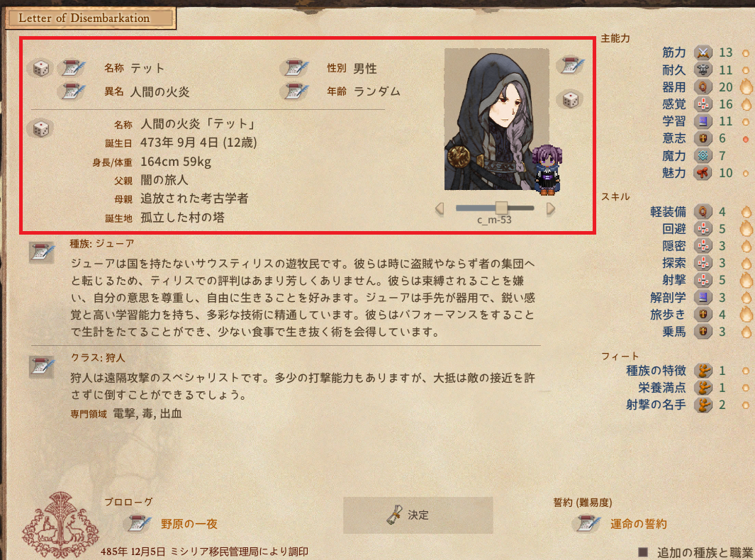Click the hooded character portrait image
The height and width of the screenshot is (560, 755).
[x=496, y=119]
